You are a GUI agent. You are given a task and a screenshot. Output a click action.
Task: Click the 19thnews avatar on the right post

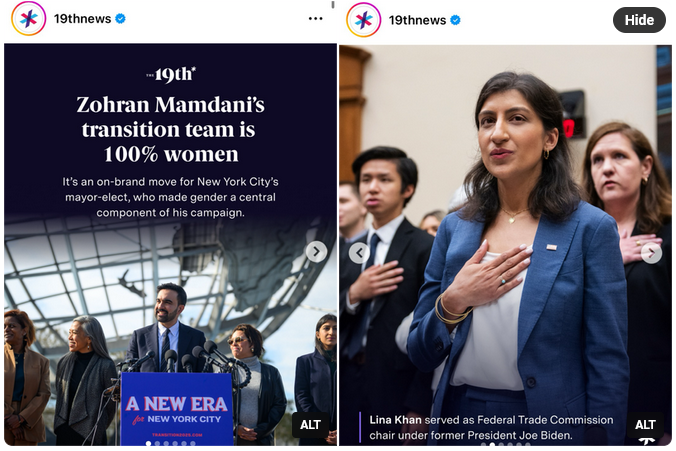point(363,20)
